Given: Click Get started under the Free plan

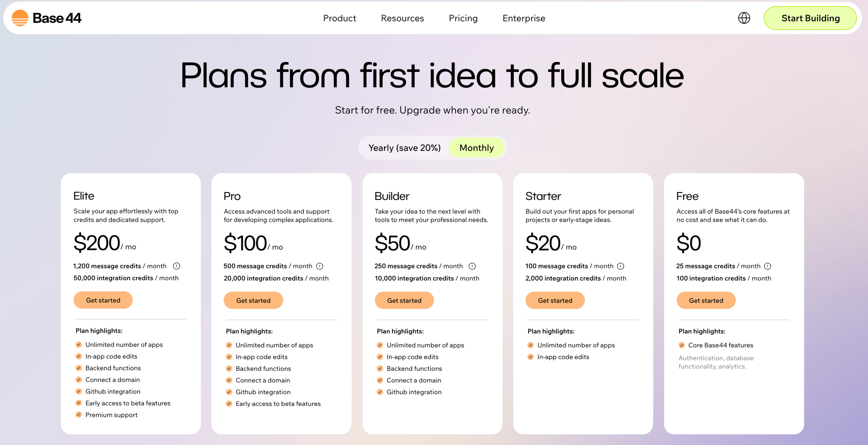Looking at the screenshot, I should pyautogui.click(x=706, y=300).
